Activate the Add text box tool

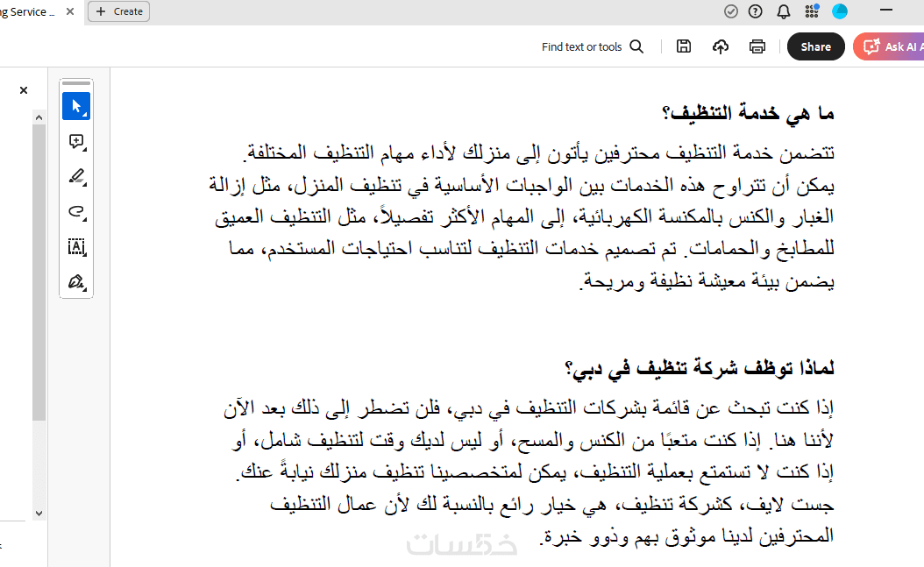pyautogui.click(x=76, y=247)
